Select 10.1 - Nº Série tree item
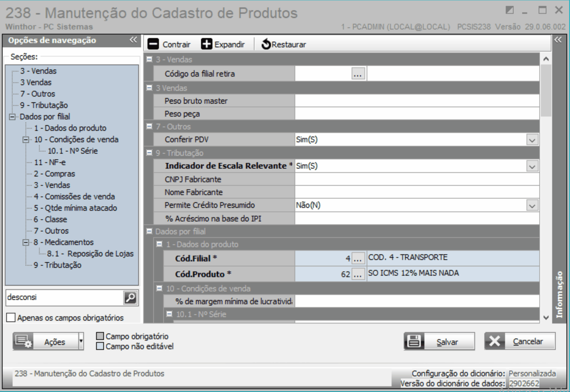This screenshot has height=392, width=570. 73,151
